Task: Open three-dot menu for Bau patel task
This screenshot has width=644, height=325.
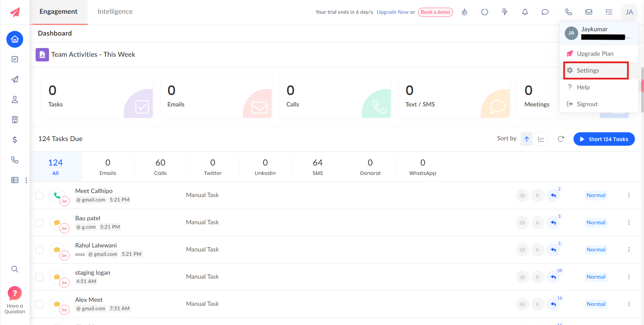Action: 629,222
